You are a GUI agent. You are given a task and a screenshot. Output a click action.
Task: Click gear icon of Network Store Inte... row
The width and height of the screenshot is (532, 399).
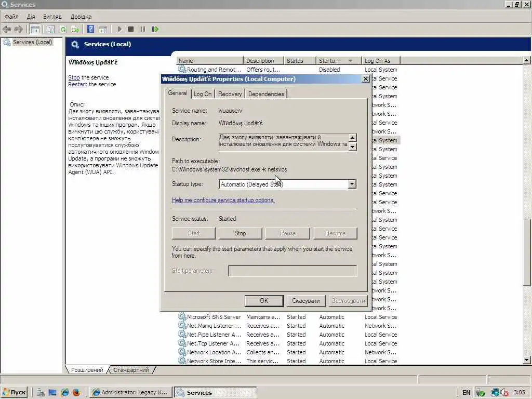tap(182, 361)
